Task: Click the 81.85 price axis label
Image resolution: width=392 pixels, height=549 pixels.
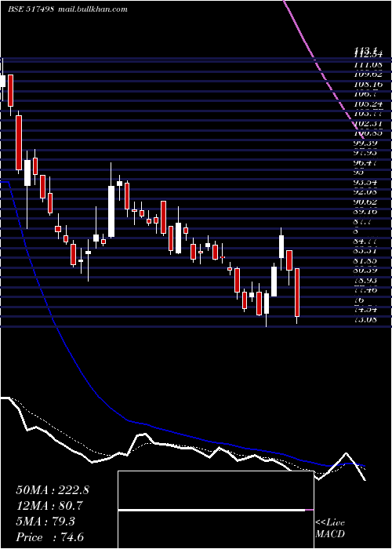Action: [x=365, y=261]
